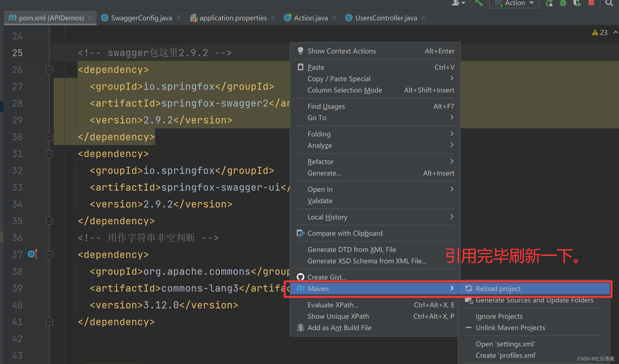Rerun the application with the green arrow icon

coord(549,4)
